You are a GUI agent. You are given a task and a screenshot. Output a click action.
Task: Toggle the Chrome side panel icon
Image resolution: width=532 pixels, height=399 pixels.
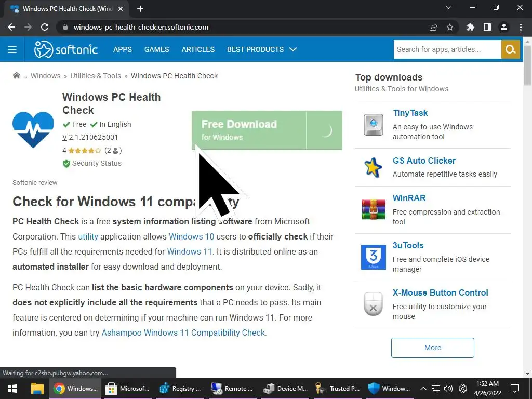point(487,27)
